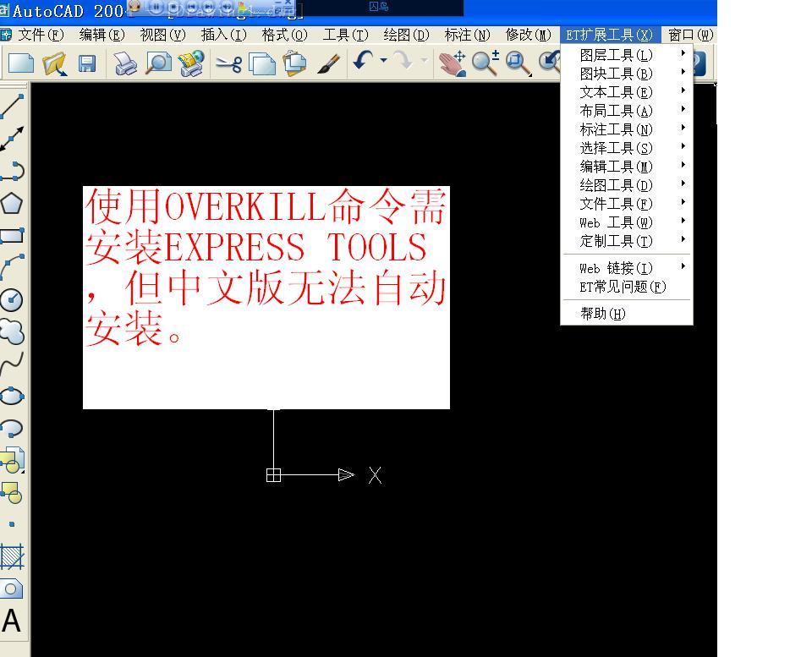Undo last action with arrow icon
This screenshot has height=657, width=812.
click(364, 61)
